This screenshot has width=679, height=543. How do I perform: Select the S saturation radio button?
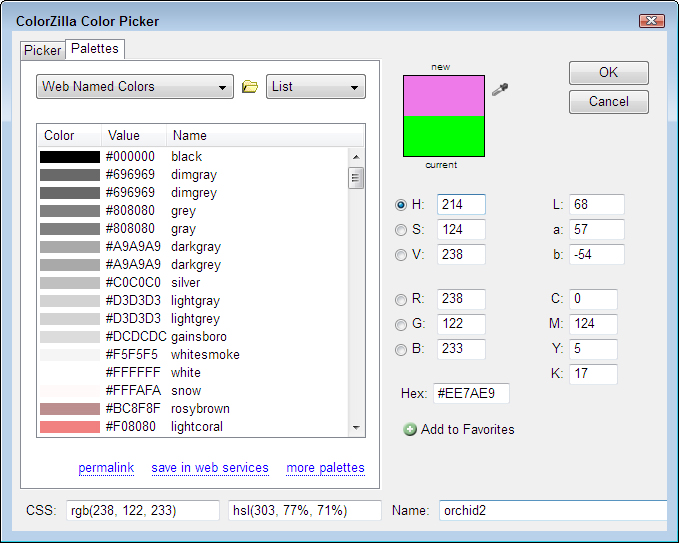point(402,230)
